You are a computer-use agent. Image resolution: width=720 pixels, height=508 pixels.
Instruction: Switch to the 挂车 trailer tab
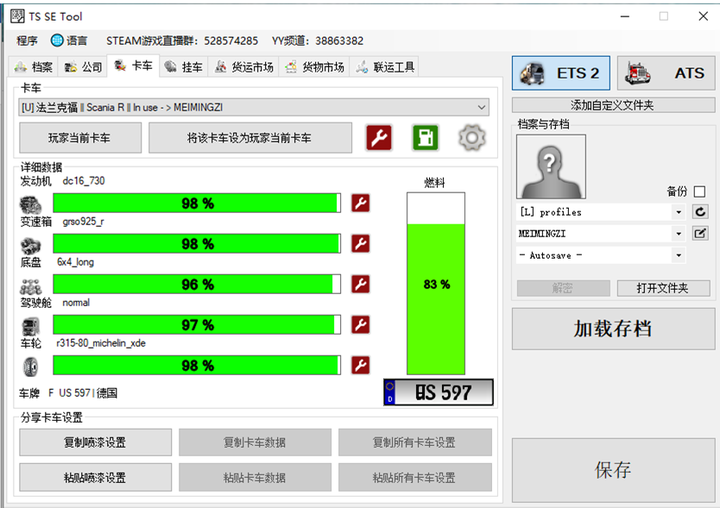[x=184, y=67]
